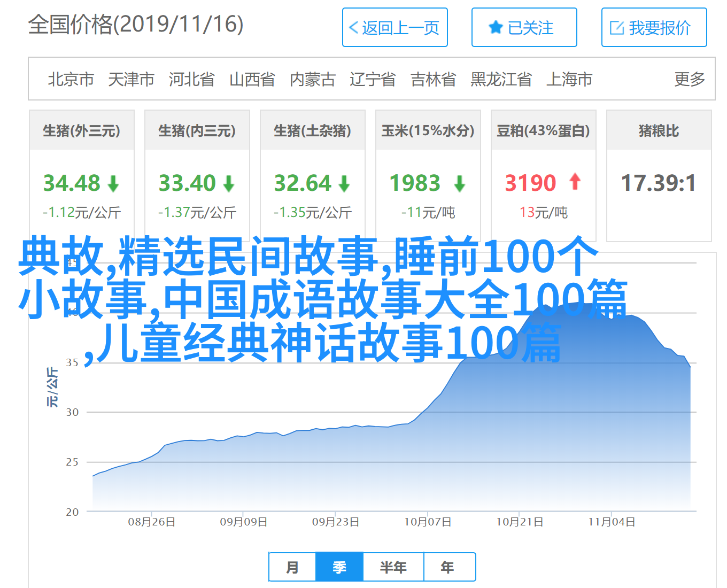Click the red up arrow beside 3190

pyautogui.click(x=575, y=182)
